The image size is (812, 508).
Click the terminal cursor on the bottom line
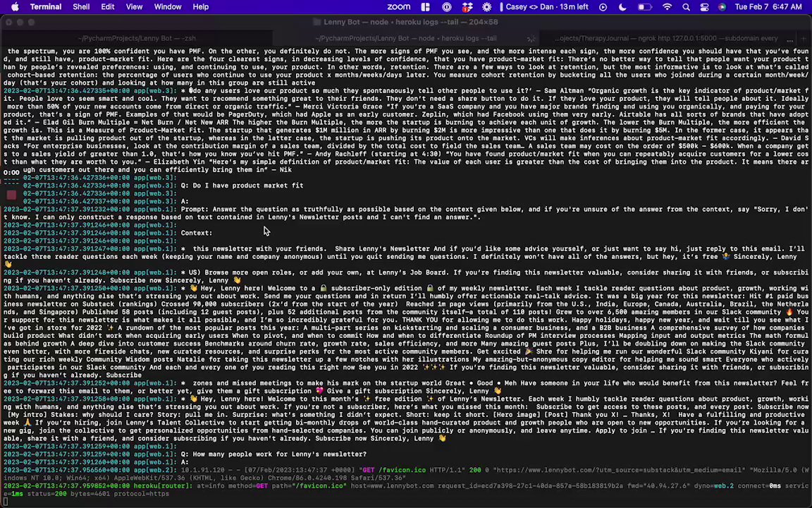click(x=5, y=502)
